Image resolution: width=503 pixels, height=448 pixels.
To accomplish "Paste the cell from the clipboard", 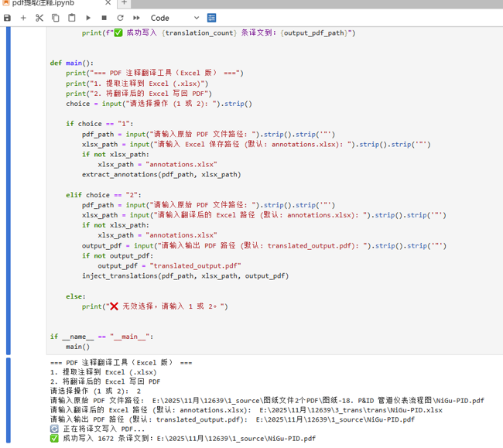I will 72,18.
